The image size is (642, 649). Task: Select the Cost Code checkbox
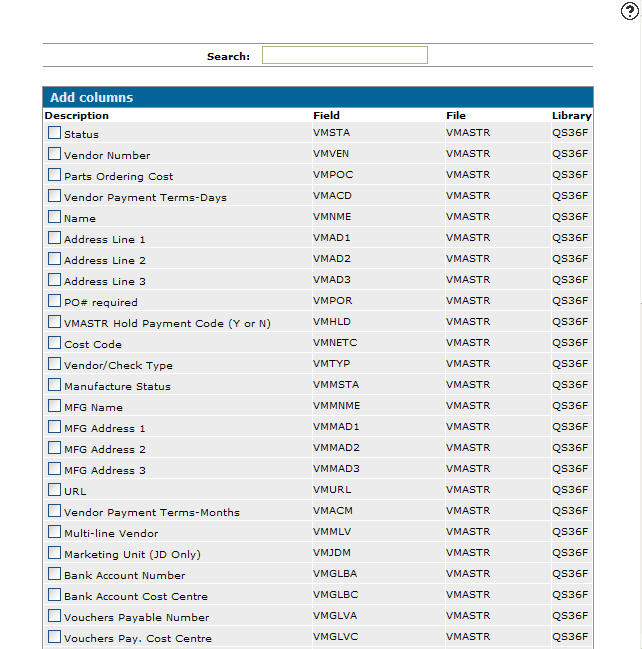[54, 343]
